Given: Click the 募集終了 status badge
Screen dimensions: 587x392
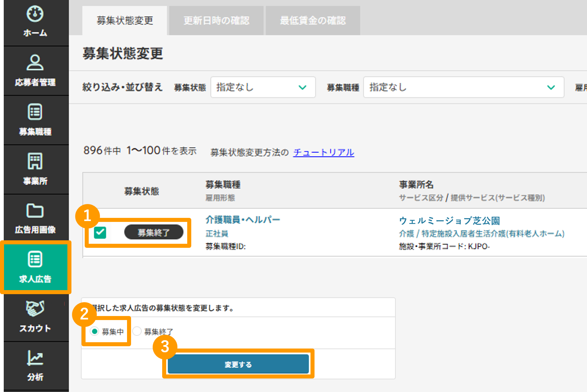Looking at the screenshot, I should tap(154, 232).
